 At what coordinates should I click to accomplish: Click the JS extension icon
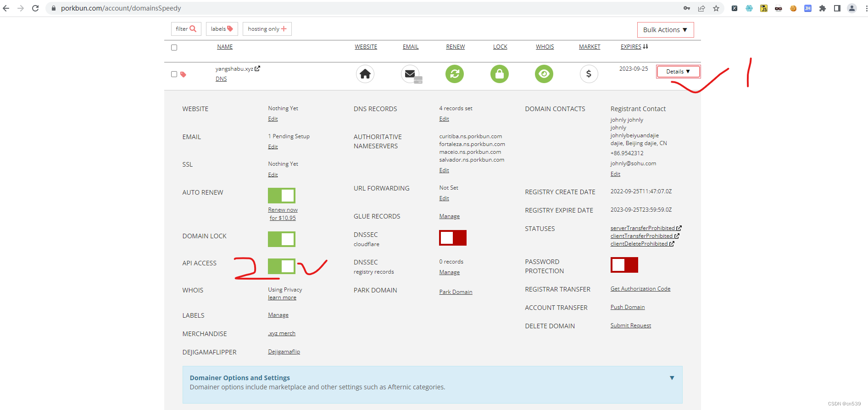pos(764,8)
